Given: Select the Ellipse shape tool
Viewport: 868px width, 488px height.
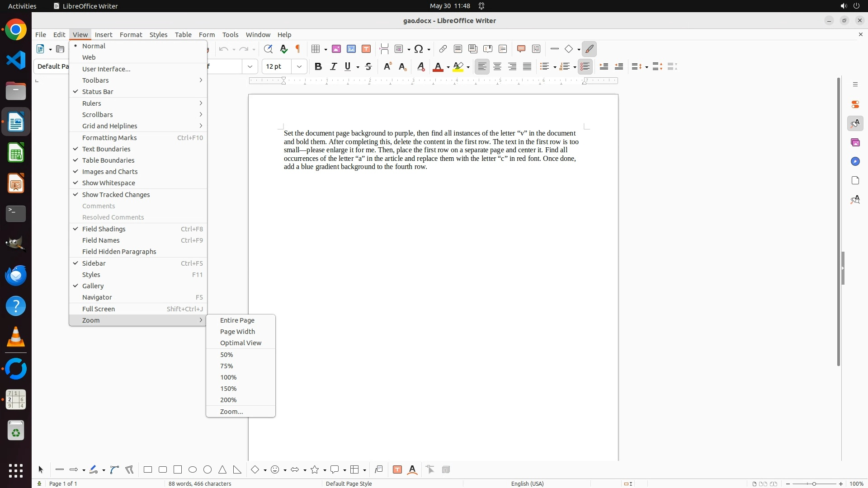Looking at the screenshot, I should pyautogui.click(x=193, y=469).
